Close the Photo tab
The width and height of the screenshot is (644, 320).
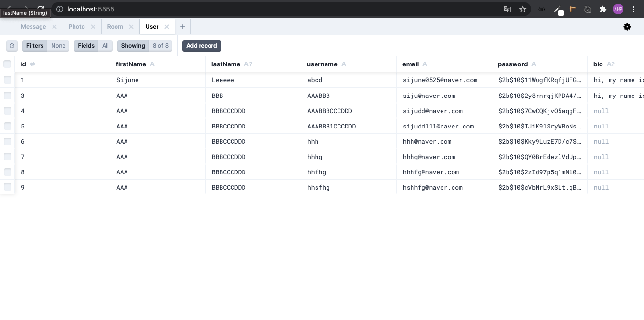click(93, 27)
